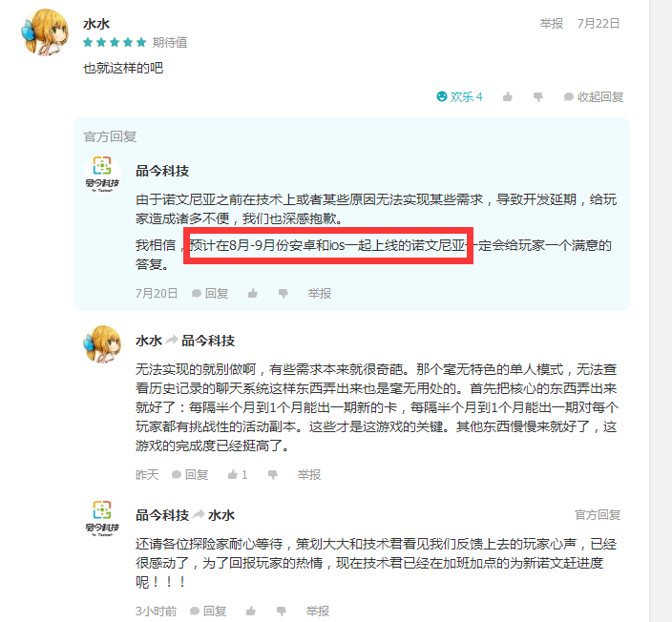This screenshot has height=622, width=672.
Task: Dislike the official reply from 3小时前
Action: (x=282, y=612)
